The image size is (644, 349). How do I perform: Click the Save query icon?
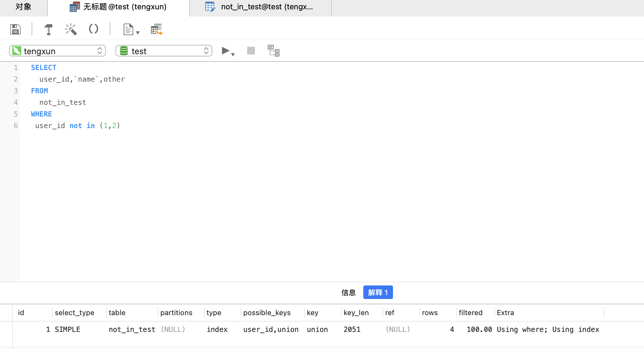15,29
